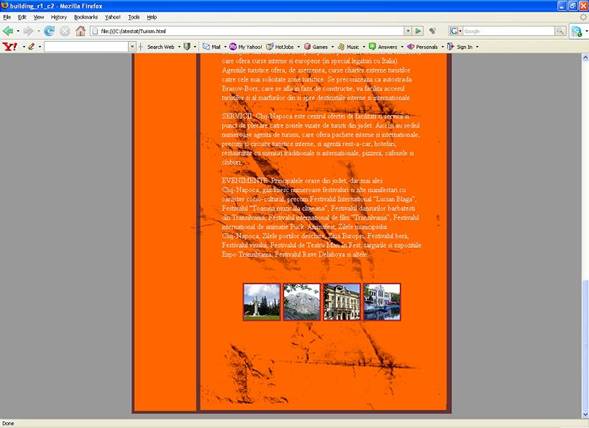
Task: Reload the page with the refresh icon
Action: (49, 31)
